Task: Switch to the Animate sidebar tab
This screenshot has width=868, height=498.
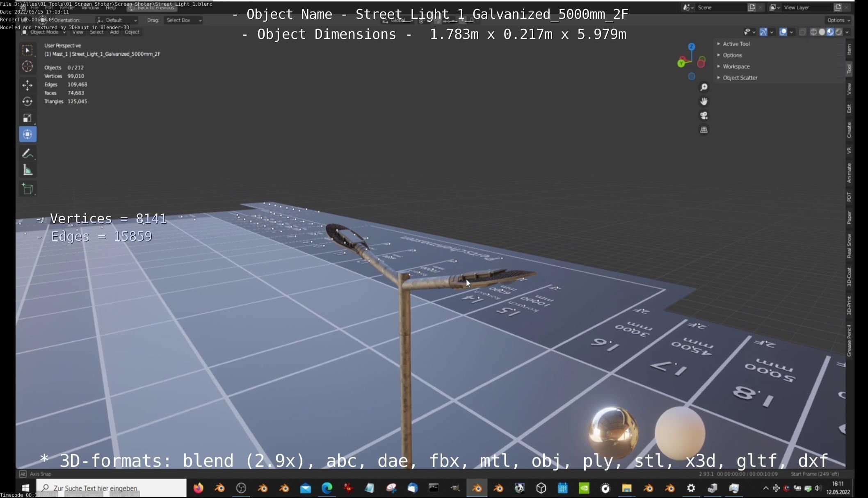Action: pyautogui.click(x=849, y=173)
